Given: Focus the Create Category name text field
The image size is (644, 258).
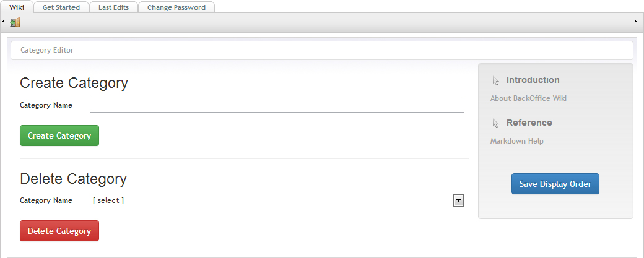Looking at the screenshot, I should pyautogui.click(x=277, y=105).
